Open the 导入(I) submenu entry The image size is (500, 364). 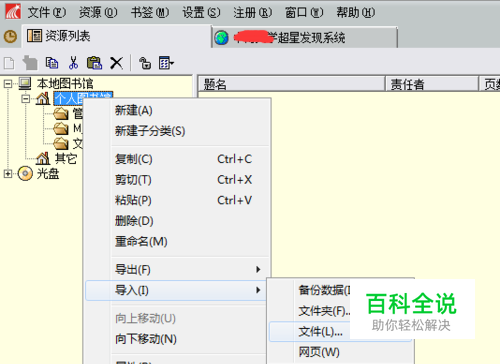[176, 290]
